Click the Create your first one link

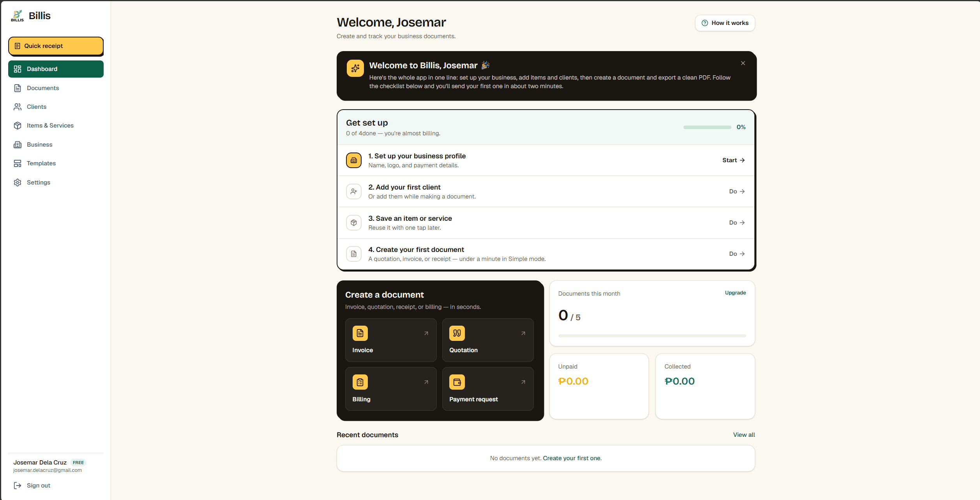tap(572, 458)
